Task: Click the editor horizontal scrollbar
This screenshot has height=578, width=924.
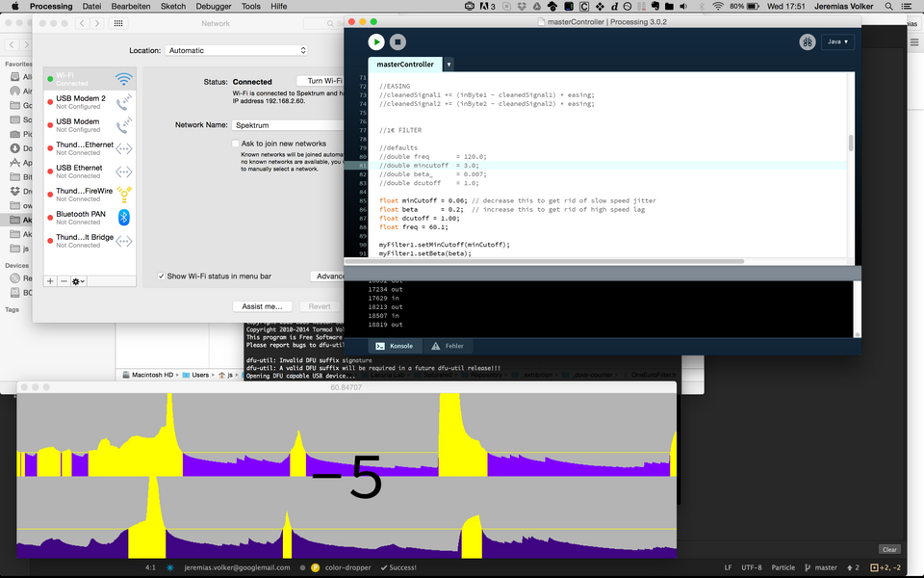Action: (x=545, y=261)
